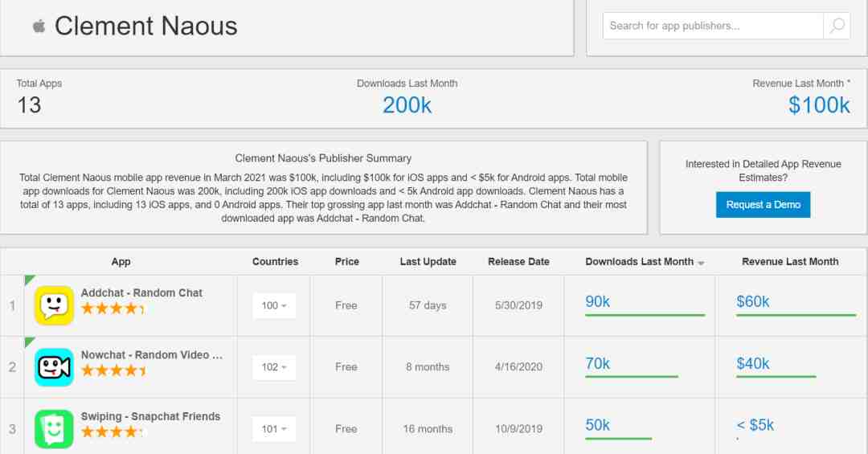
Task: Click the Free price cell for Swiping
Action: point(346,429)
